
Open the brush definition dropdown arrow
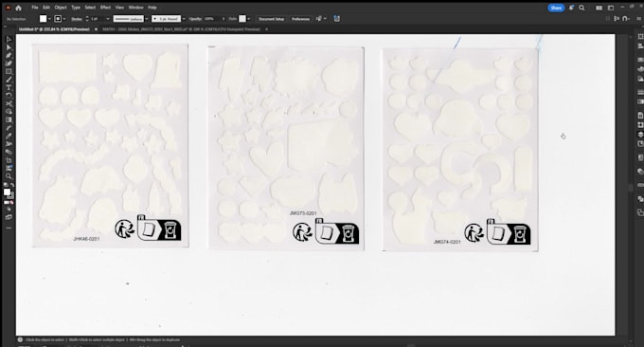point(184,19)
